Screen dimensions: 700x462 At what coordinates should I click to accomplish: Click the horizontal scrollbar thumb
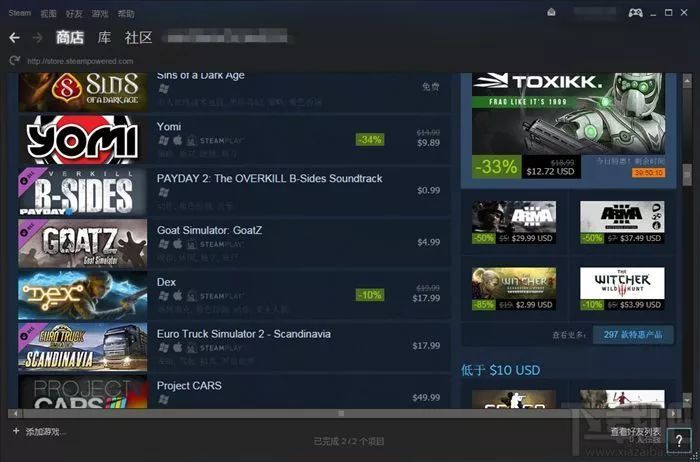tap(341, 413)
